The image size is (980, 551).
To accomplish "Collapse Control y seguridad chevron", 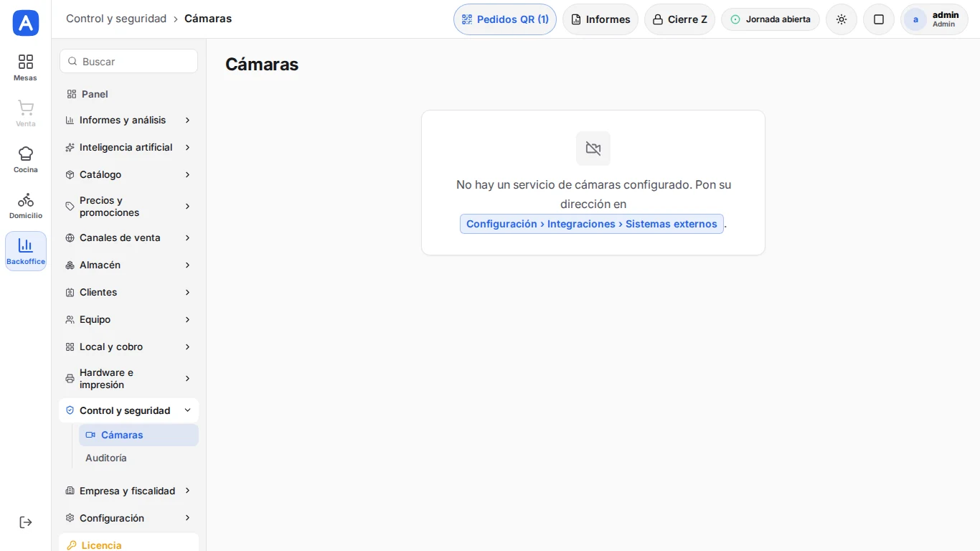I will point(187,410).
